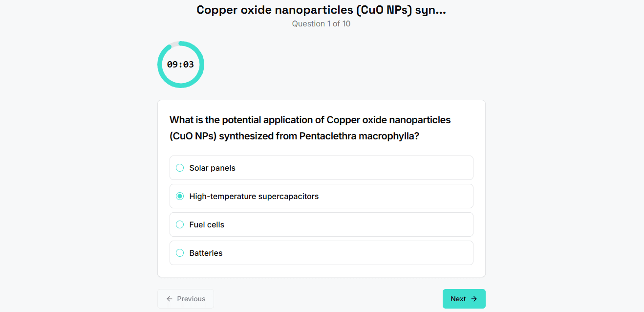Click the Question 1 of 10 label
Viewport: 644px width, 312px height.
(321, 23)
